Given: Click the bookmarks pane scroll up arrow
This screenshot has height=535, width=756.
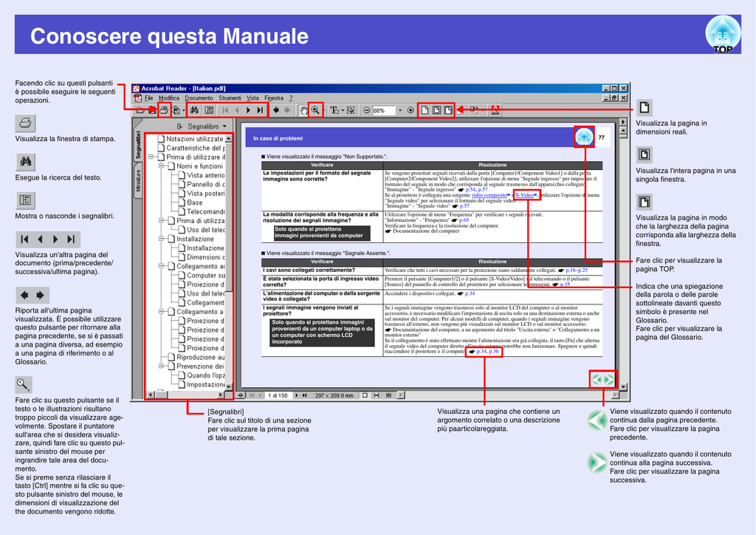Looking at the screenshot, I should (x=229, y=138).
